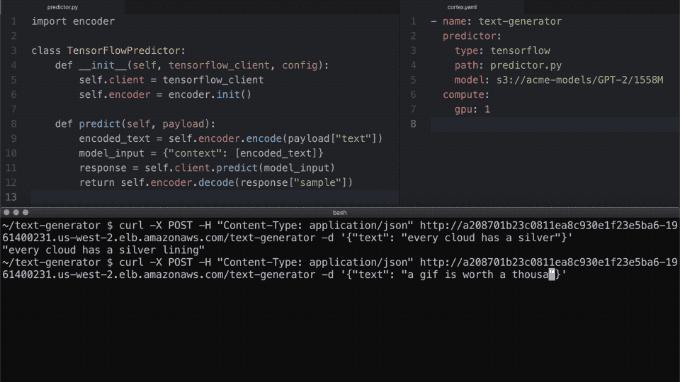Minimize the bash terminal with the middle dot
This screenshot has width=681, height=382.
tap(16, 212)
